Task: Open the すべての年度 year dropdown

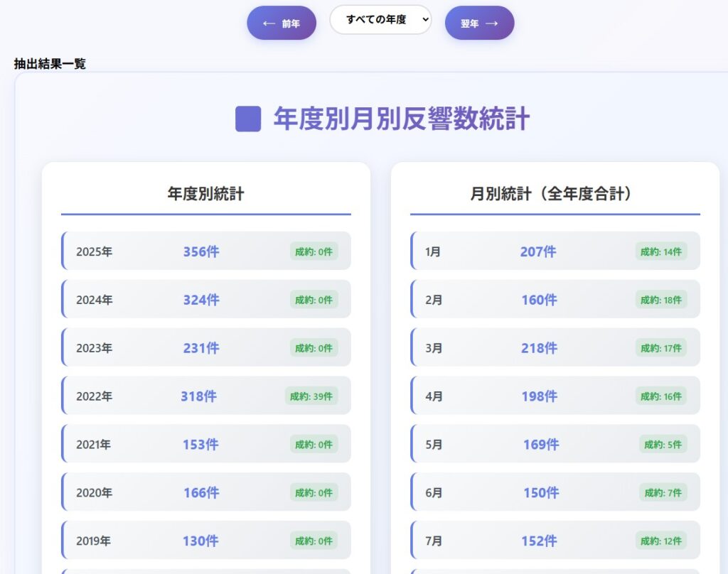Action: click(x=380, y=20)
